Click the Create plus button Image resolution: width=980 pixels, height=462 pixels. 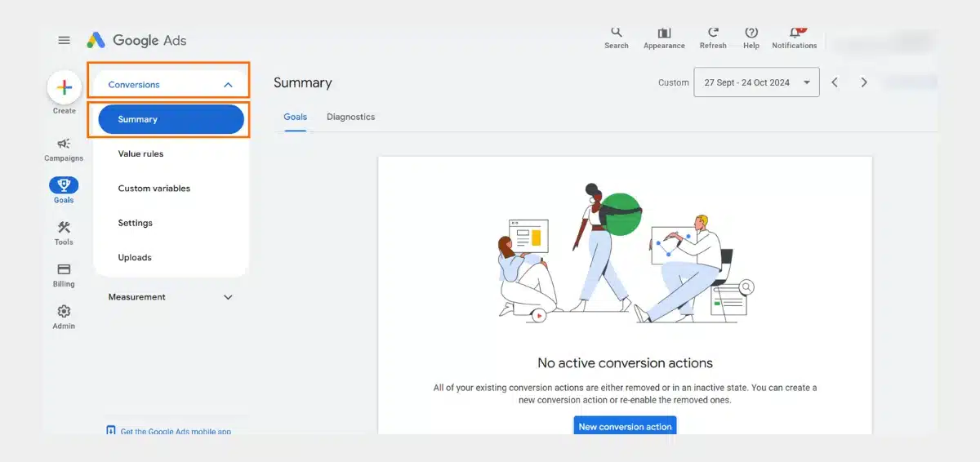pyautogui.click(x=65, y=87)
